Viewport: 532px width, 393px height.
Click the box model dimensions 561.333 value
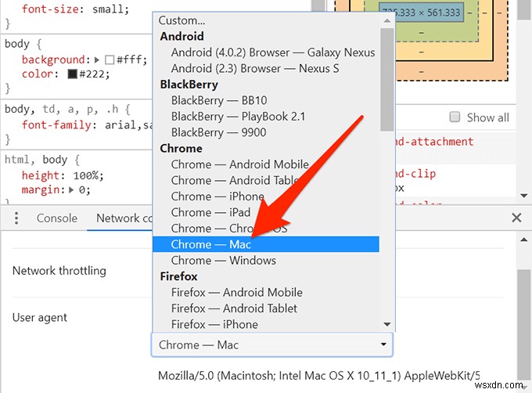[444, 13]
